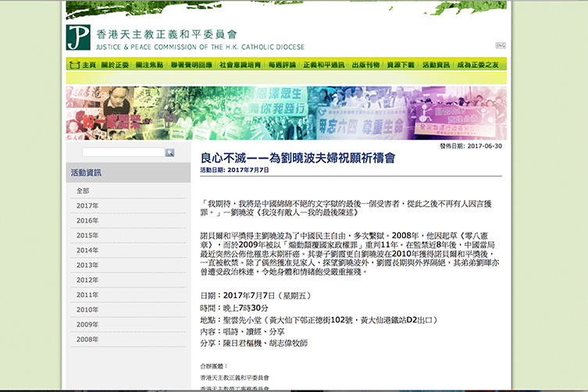The image size is (588, 392).
Task: Click the home icon beside 主頁
Action: pyautogui.click(x=73, y=64)
